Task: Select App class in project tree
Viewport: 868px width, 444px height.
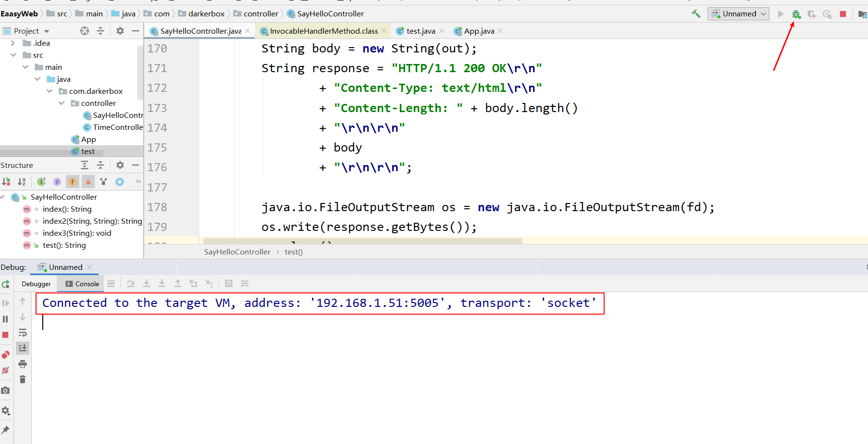Action: (x=84, y=139)
